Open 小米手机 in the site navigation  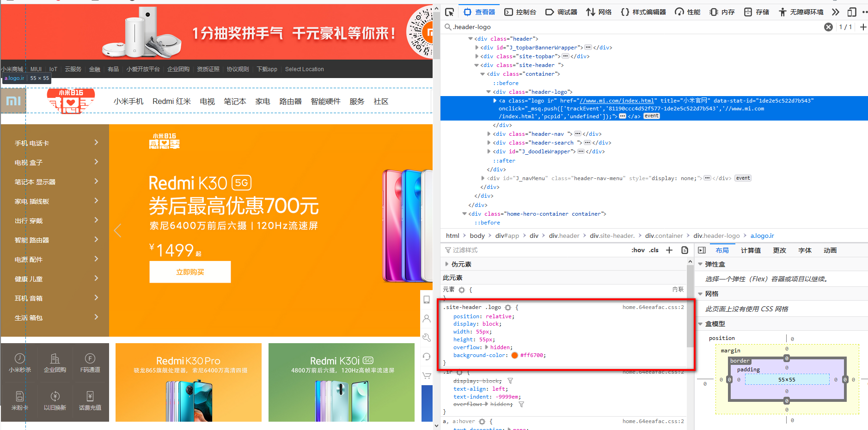tap(128, 101)
